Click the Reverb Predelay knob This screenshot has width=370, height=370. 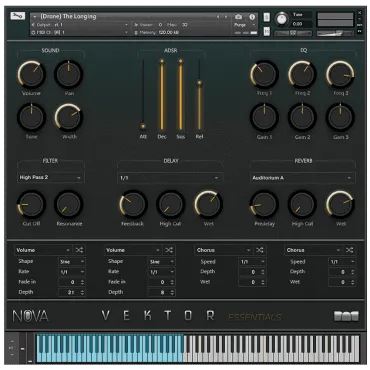pos(264,204)
